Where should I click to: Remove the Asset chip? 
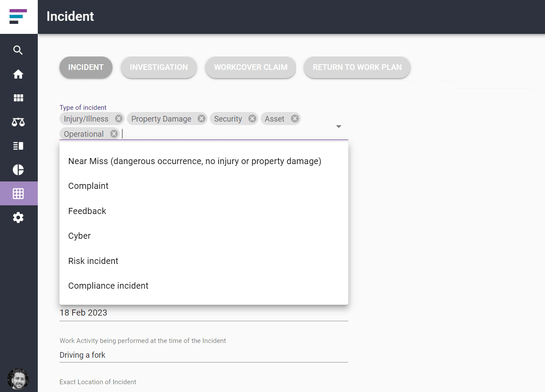[295, 119]
